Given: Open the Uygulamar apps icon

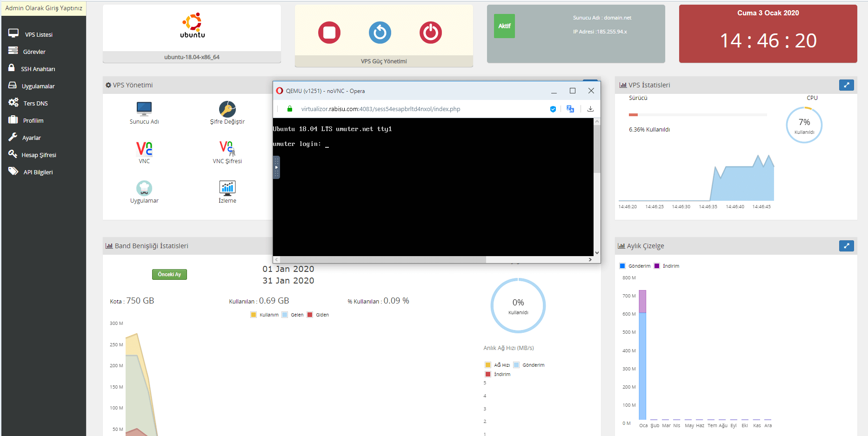Looking at the screenshot, I should [x=144, y=191].
